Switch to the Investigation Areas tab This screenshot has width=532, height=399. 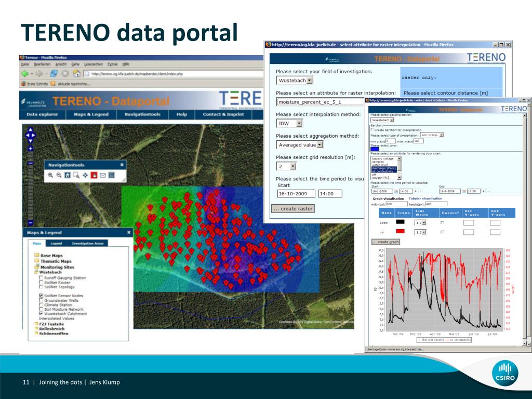click(87, 243)
